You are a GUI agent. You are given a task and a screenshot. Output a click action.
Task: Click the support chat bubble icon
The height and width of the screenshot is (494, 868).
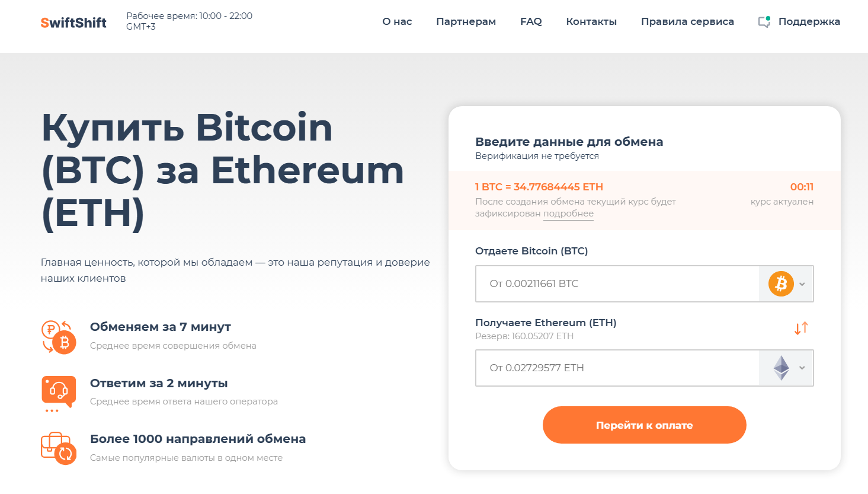coord(764,22)
